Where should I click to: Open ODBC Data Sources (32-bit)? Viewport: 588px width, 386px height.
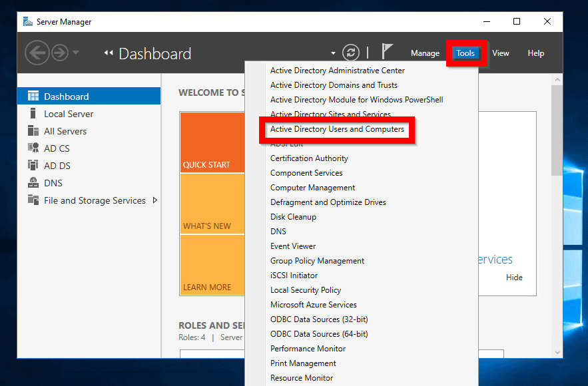tap(319, 319)
